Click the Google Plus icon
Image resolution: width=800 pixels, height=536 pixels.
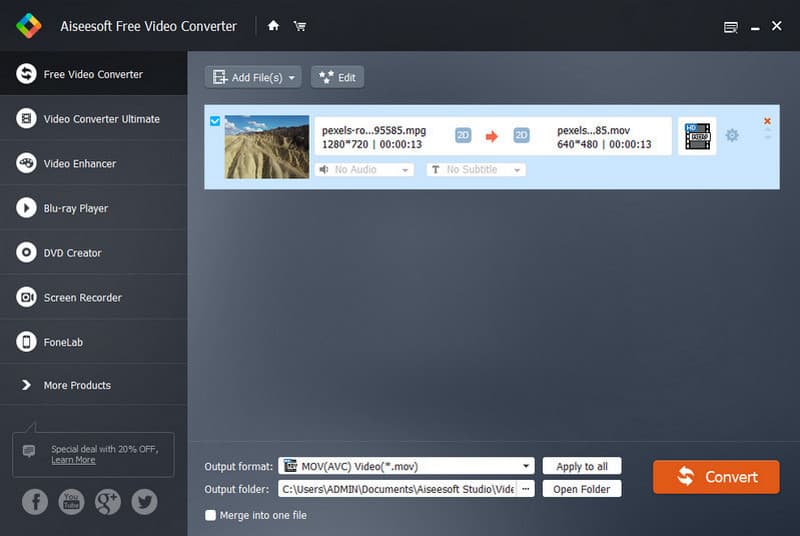click(108, 502)
